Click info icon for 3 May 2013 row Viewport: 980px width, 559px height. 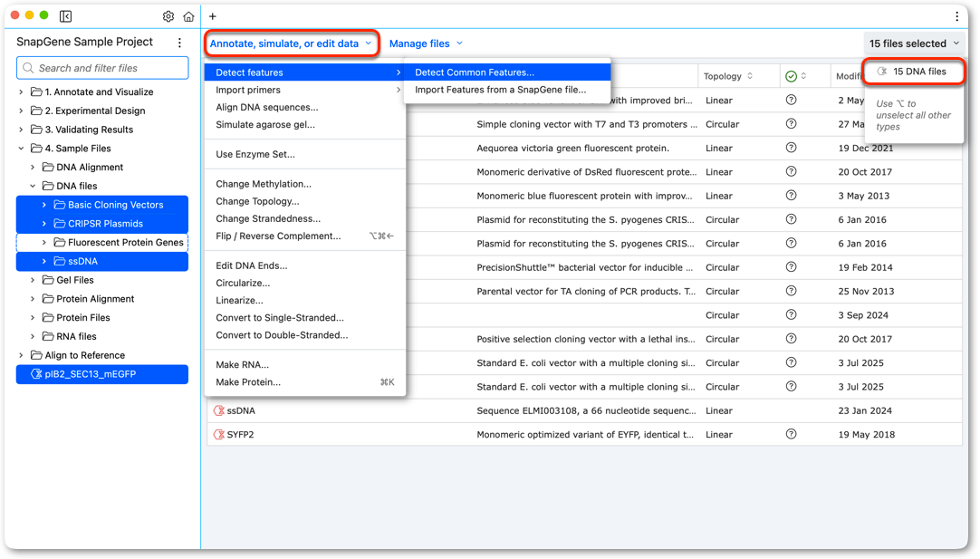[x=792, y=195]
